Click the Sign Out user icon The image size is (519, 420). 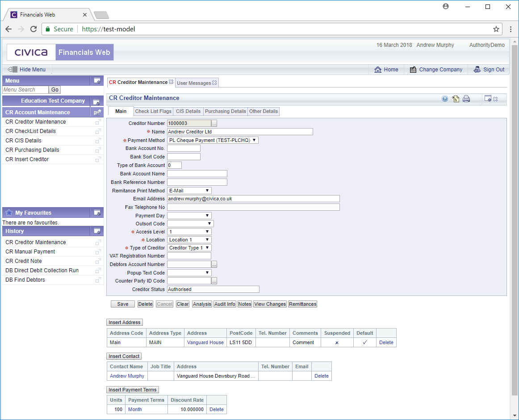pos(477,70)
